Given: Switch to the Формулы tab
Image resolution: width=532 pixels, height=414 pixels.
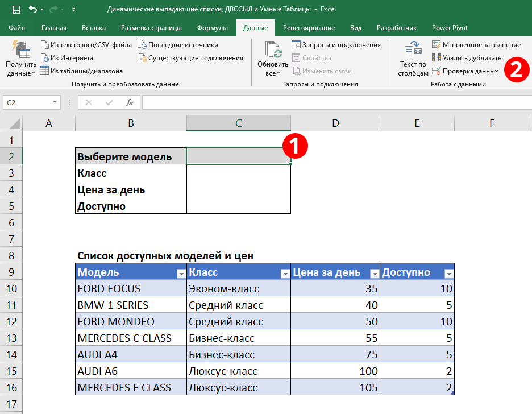Looking at the screenshot, I should click(x=213, y=28).
